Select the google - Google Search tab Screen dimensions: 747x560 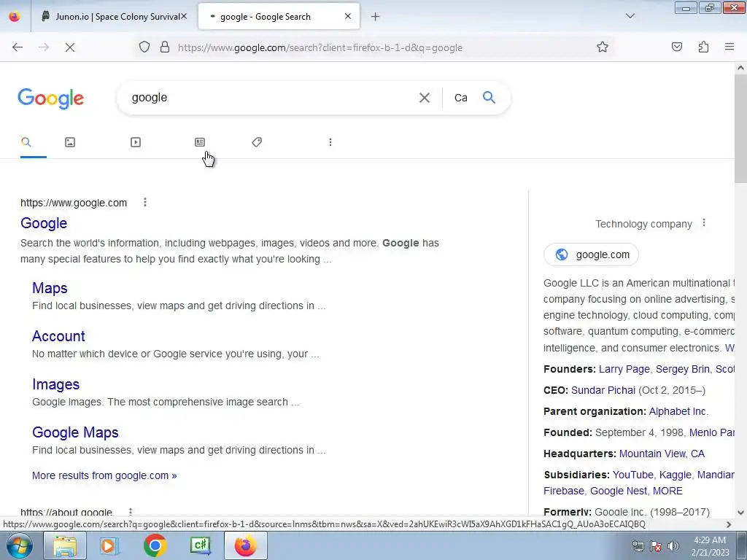(279, 17)
